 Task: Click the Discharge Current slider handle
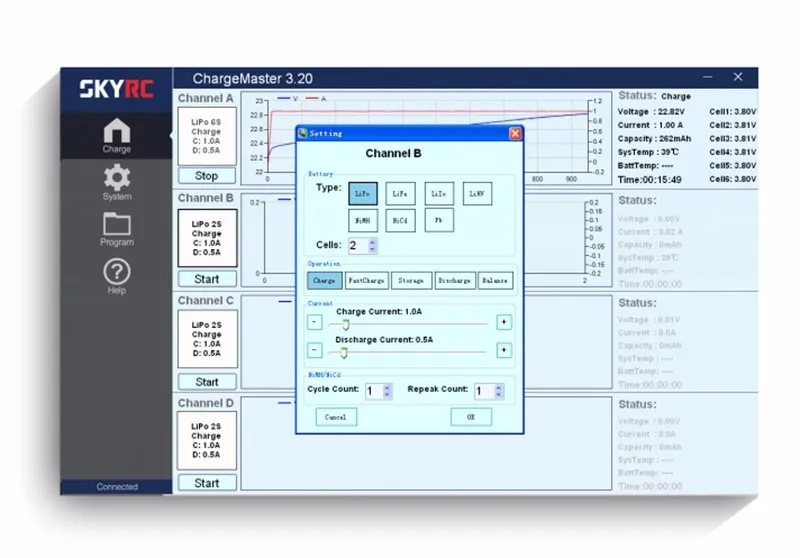click(x=344, y=352)
